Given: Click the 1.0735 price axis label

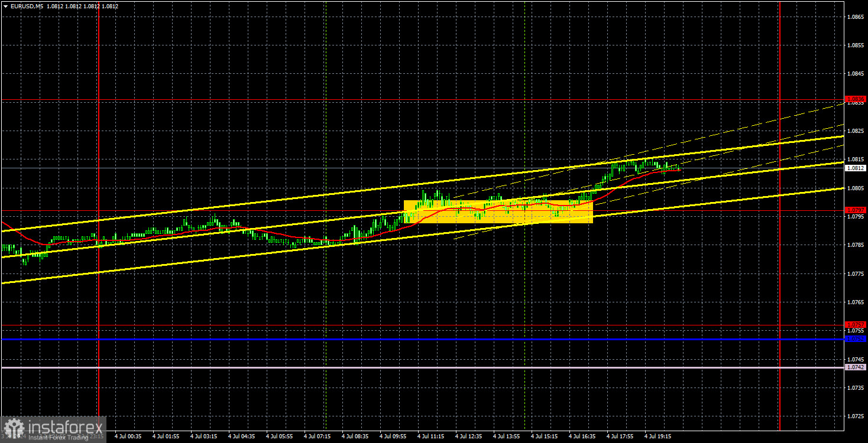Looking at the screenshot, I should coord(856,387).
